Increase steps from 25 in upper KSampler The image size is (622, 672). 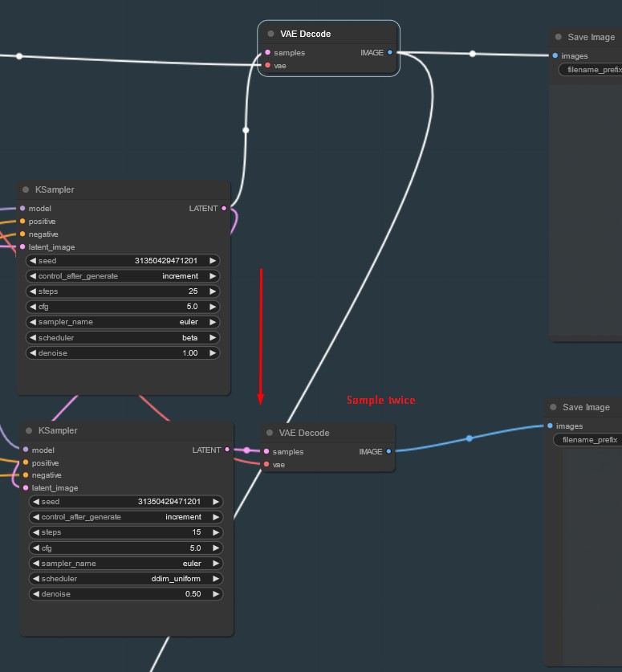[x=213, y=291]
